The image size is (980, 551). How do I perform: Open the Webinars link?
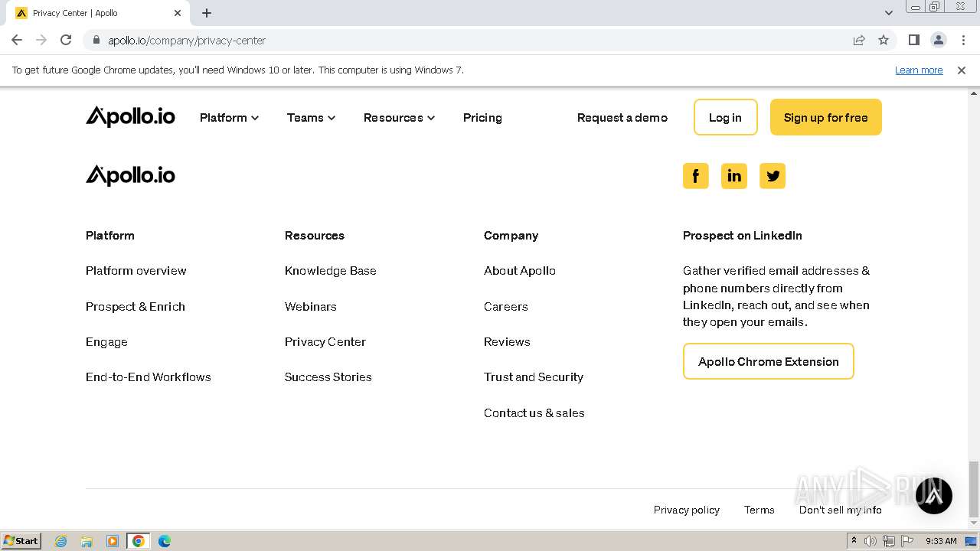pyautogui.click(x=310, y=306)
